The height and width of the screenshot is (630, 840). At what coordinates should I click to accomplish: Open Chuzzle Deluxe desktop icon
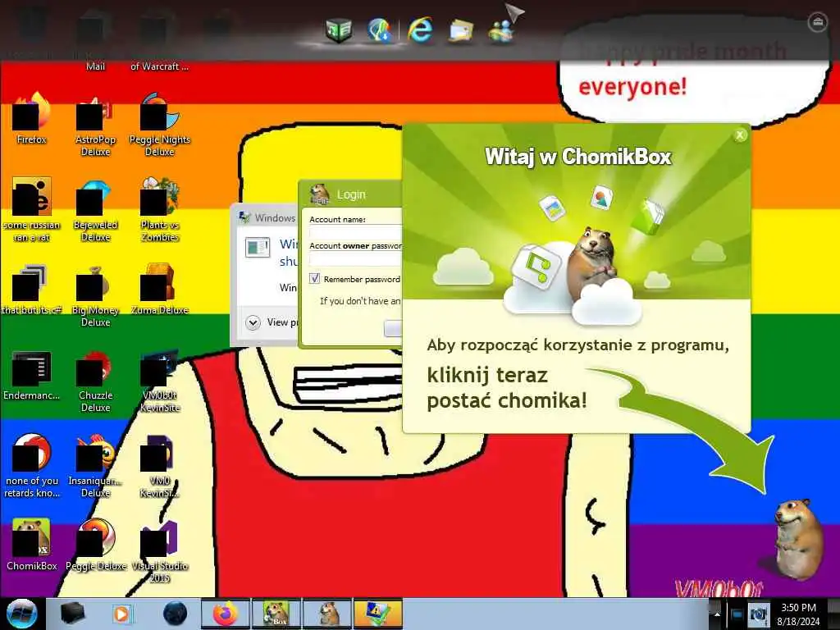tap(95, 381)
